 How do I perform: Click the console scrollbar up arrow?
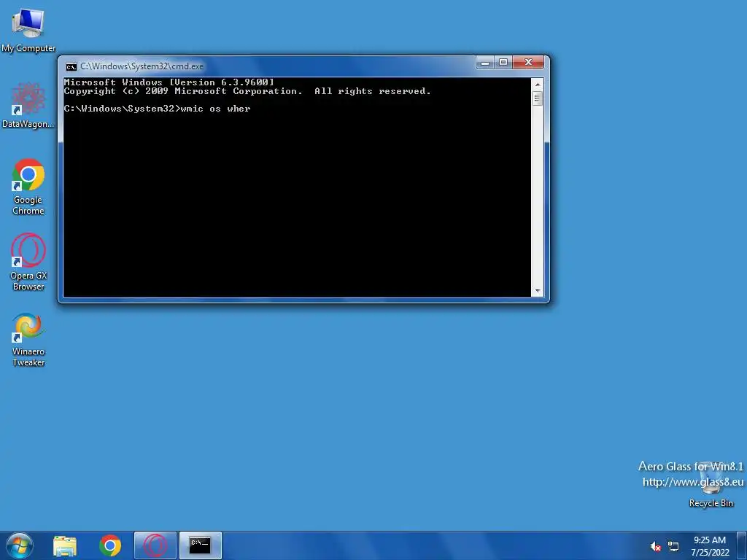click(538, 85)
